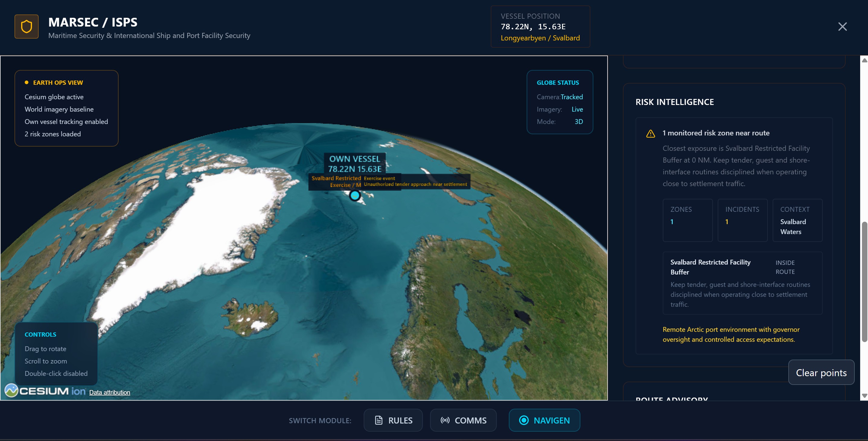The height and width of the screenshot is (441, 868).
Task: Switch to the COMMS module
Action: tap(463, 420)
